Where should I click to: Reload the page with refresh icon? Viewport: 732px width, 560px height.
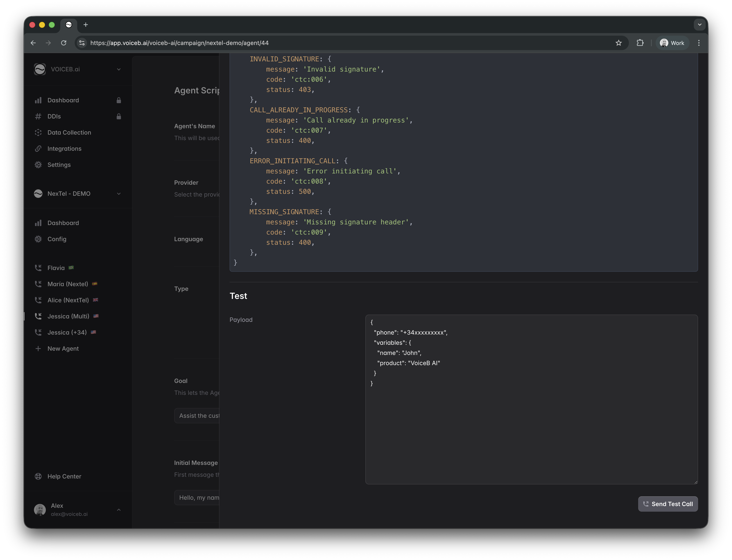coord(64,43)
